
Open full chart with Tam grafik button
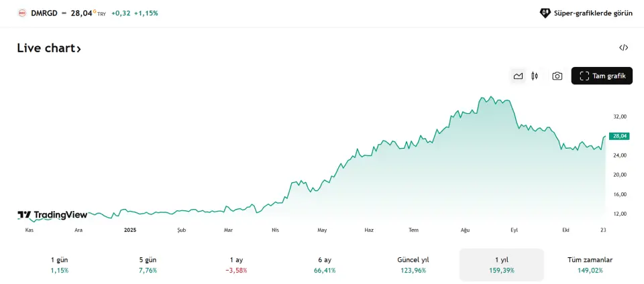pyautogui.click(x=602, y=76)
